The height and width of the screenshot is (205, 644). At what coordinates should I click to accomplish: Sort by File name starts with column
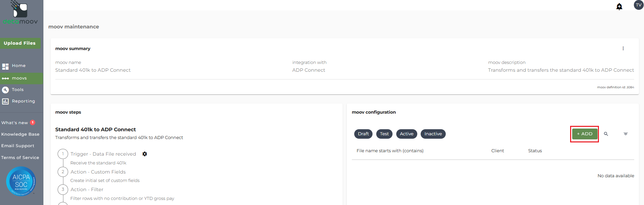pos(390,151)
